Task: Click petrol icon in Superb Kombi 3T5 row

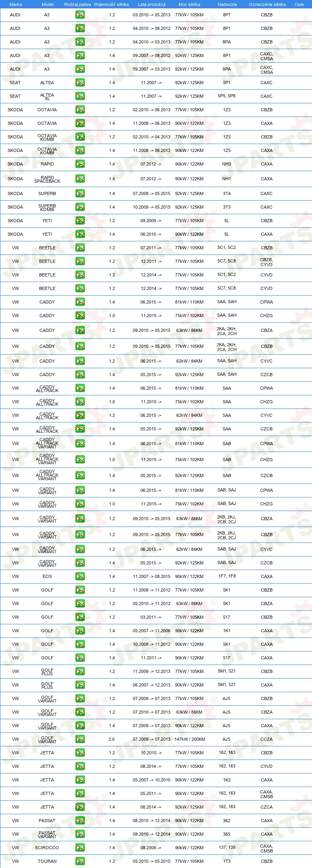Action: click(80, 207)
